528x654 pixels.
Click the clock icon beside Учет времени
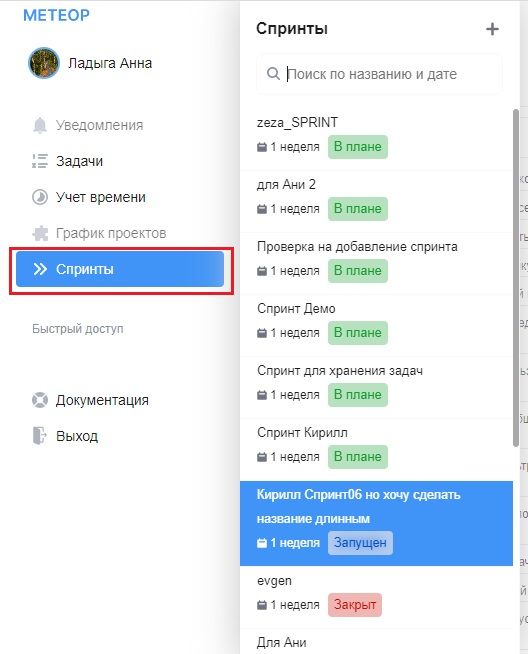click(40, 197)
